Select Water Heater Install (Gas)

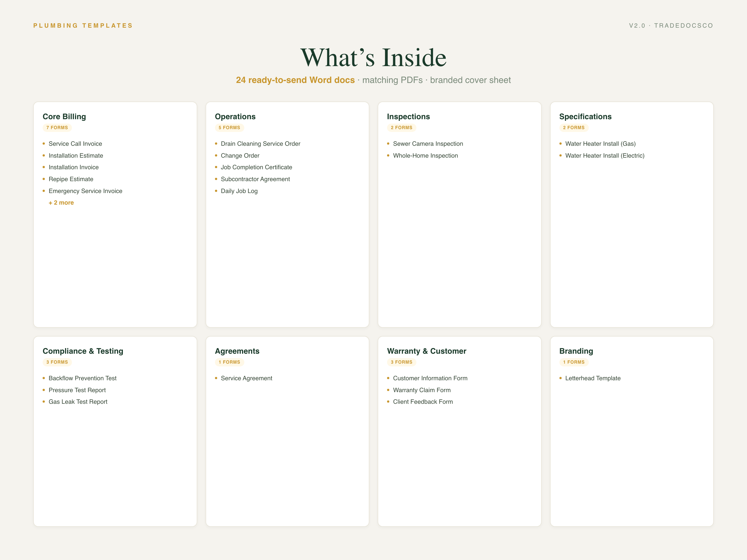(x=600, y=144)
